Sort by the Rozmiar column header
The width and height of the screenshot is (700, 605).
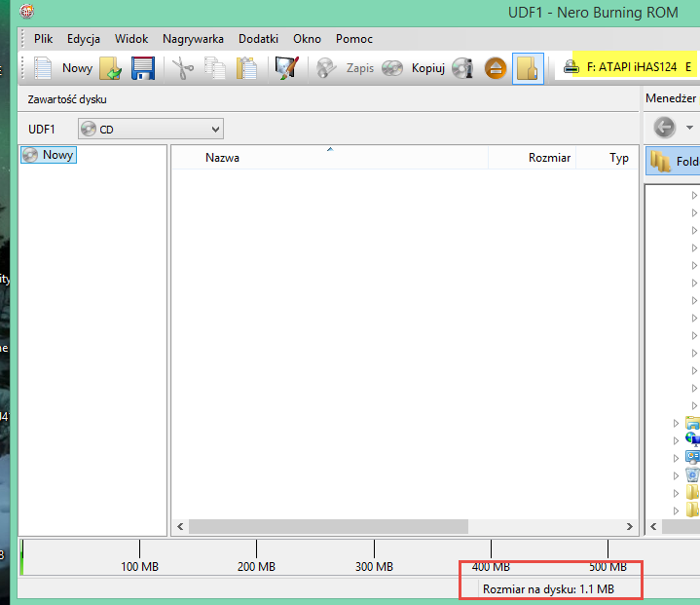tap(533, 157)
